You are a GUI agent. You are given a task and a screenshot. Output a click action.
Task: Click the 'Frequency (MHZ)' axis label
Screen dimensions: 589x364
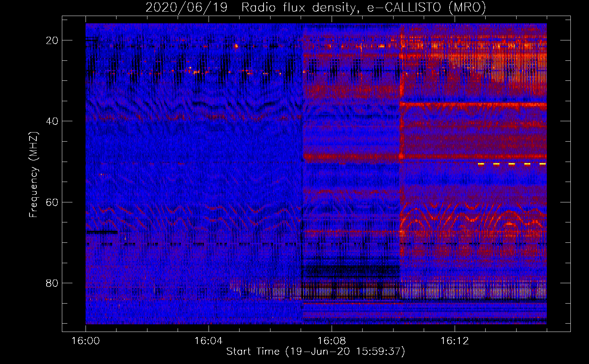pyautogui.click(x=33, y=175)
